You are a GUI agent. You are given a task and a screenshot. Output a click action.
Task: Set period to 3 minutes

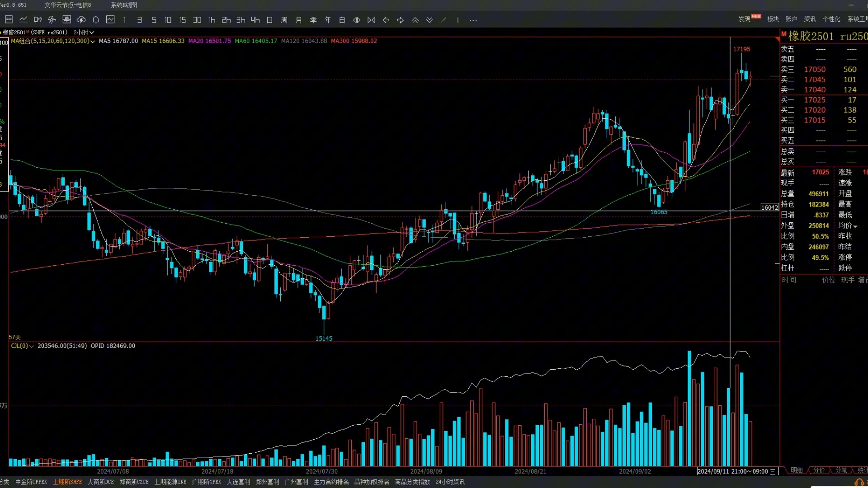point(139,20)
